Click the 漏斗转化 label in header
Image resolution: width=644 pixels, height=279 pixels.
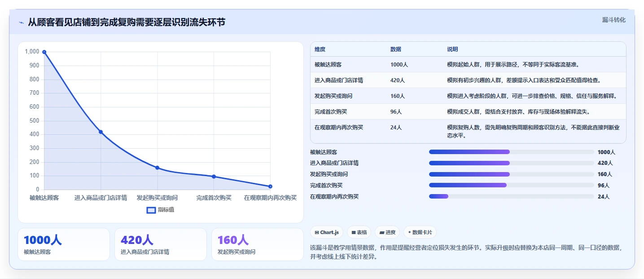[613, 20]
